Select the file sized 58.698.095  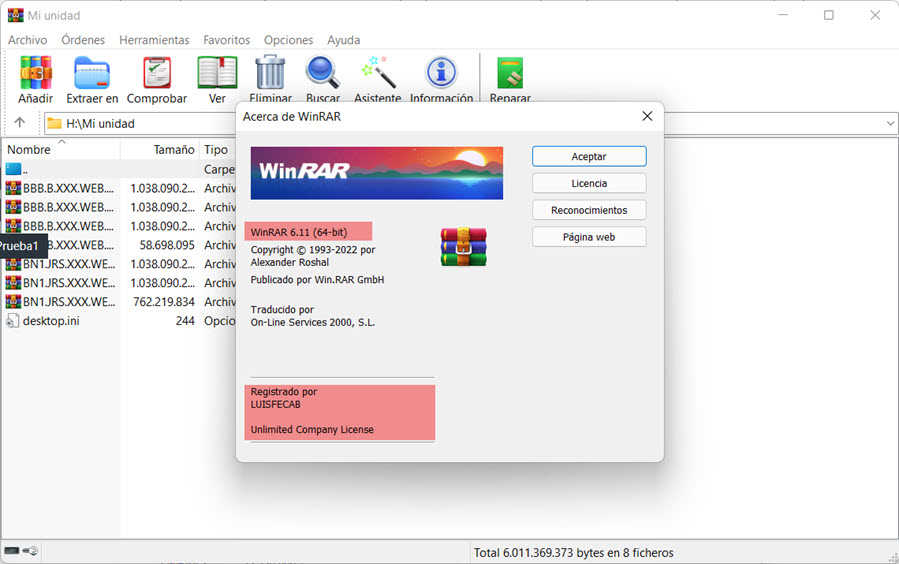coord(167,245)
